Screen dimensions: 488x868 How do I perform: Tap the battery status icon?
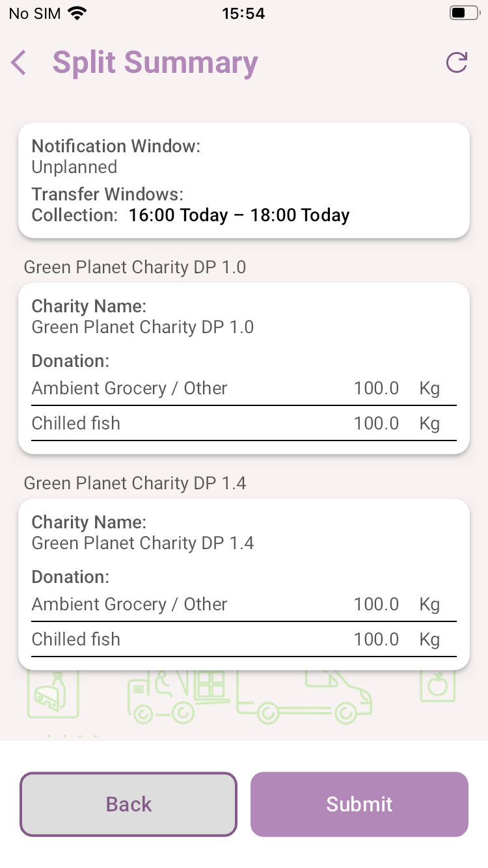[x=464, y=13]
